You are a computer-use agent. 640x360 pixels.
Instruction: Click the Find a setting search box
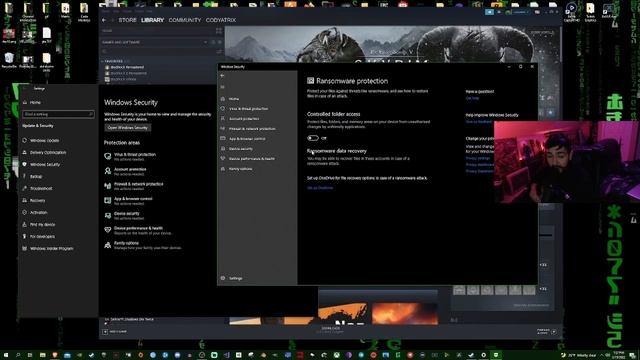tap(58, 114)
